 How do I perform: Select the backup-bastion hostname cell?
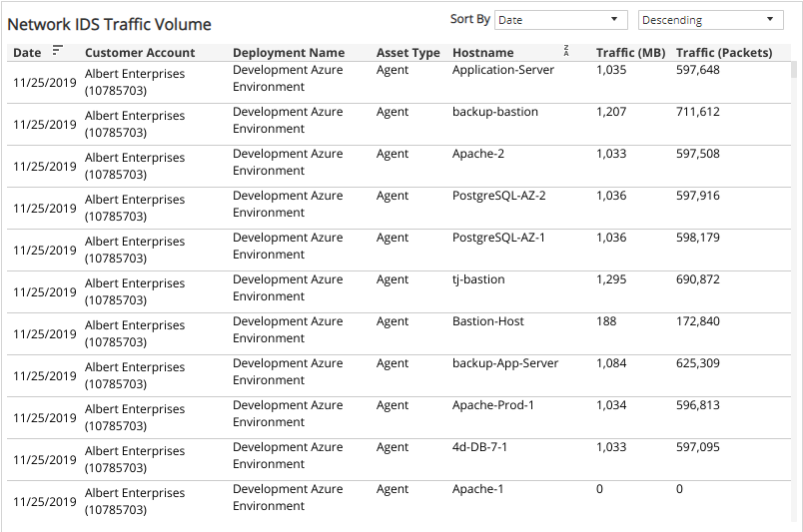(x=495, y=112)
